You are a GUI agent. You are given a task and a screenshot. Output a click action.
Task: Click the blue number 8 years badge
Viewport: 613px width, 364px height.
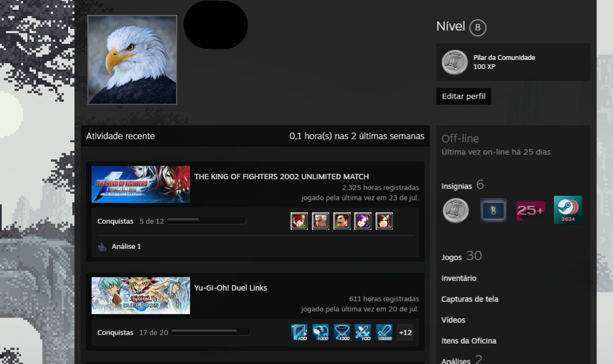point(493,210)
